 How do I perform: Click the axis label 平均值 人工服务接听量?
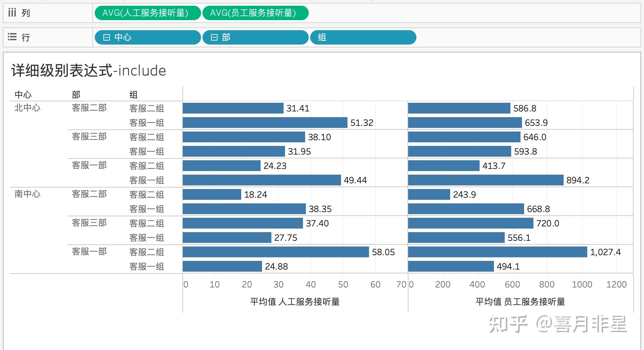[x=296, y=302]
